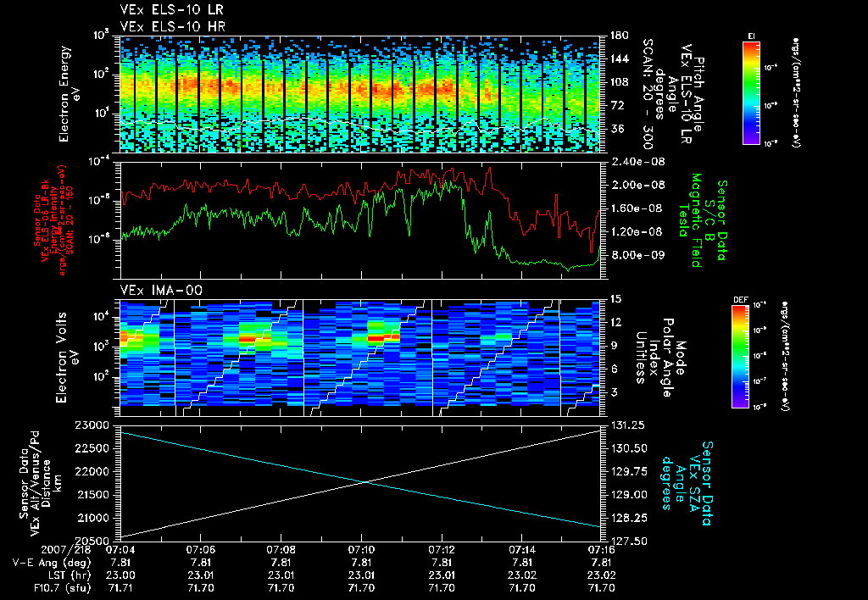This screenshot has width=868, height=600.
Task: Select the "VEx ELS-10 HR" title
Action: (172, 26)
